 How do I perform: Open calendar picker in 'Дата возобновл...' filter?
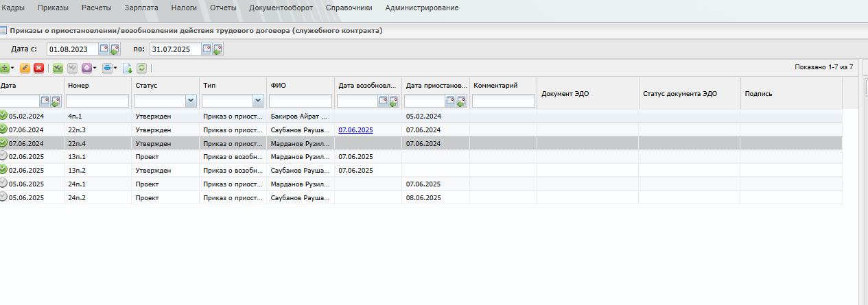click(x=384, y=101)
